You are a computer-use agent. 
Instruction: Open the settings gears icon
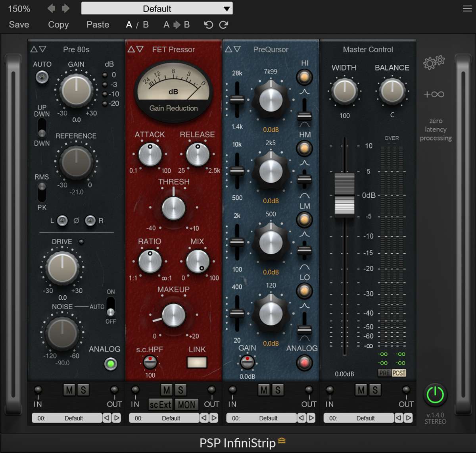tap(434, 63)
